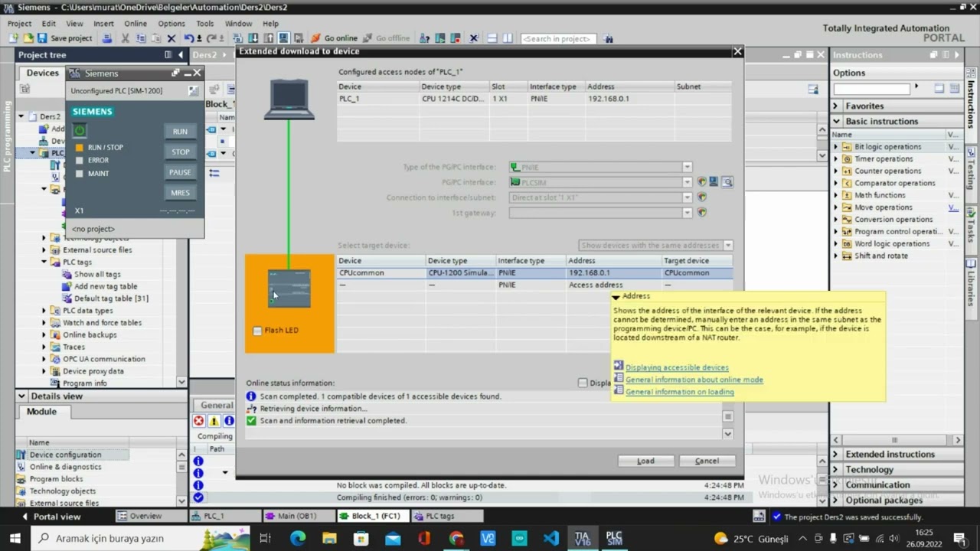The width and height of the screenshot is (980, 551).
Task: Click the Device configuration icon in Details view
Action: [21, 455]
